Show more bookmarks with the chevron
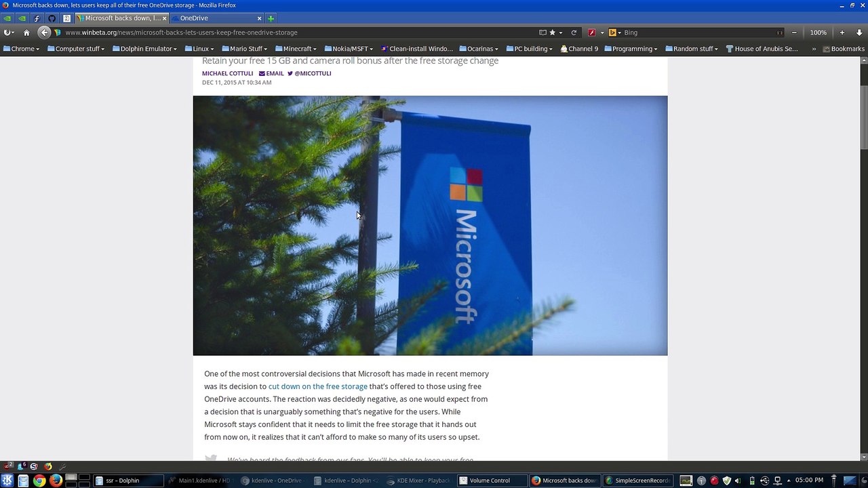The width and height of the screenshot is (868, 488). pyautogui.click(x=814, y=49)
